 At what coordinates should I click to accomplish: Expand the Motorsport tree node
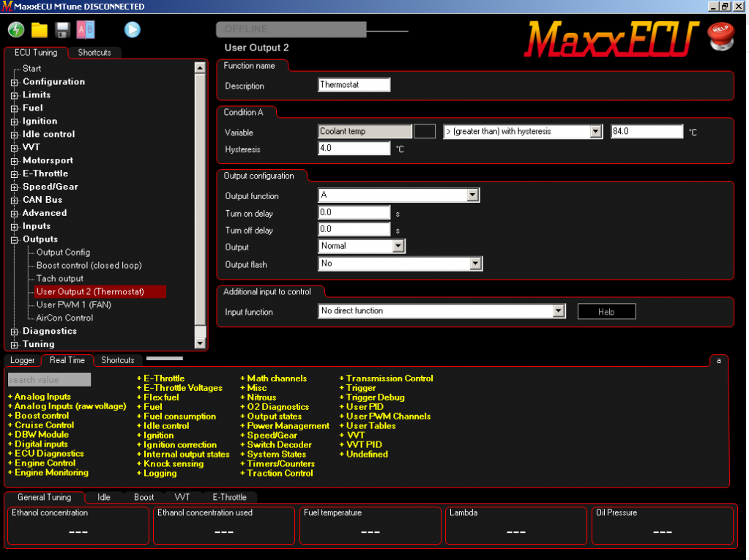click(15, 161)
